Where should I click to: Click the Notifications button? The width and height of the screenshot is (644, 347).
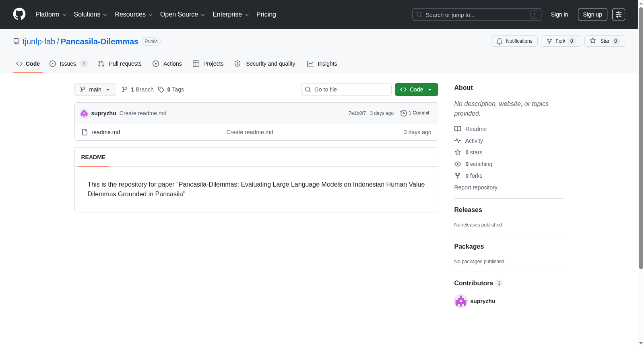point(514,41)
